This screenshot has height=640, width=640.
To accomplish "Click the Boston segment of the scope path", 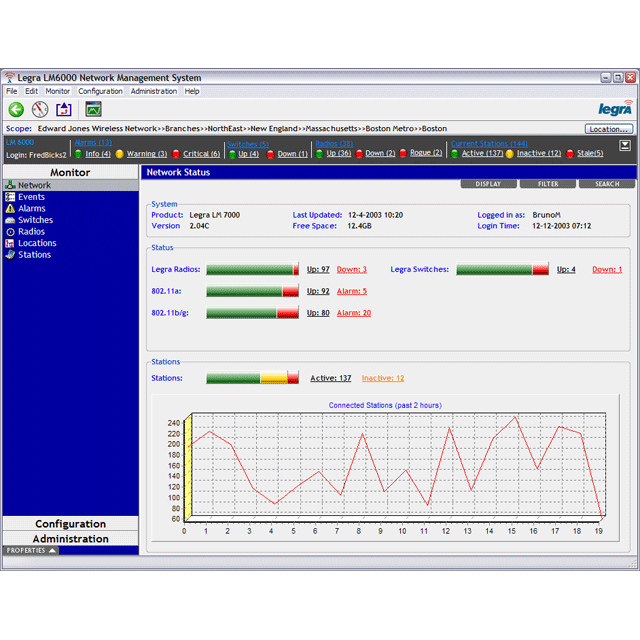I will point(434,129).
